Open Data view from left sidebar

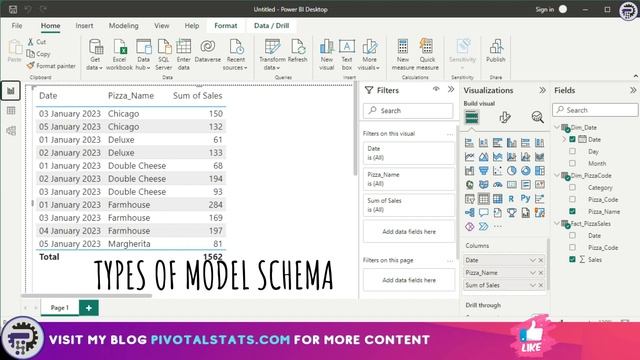tap(11, 111)
